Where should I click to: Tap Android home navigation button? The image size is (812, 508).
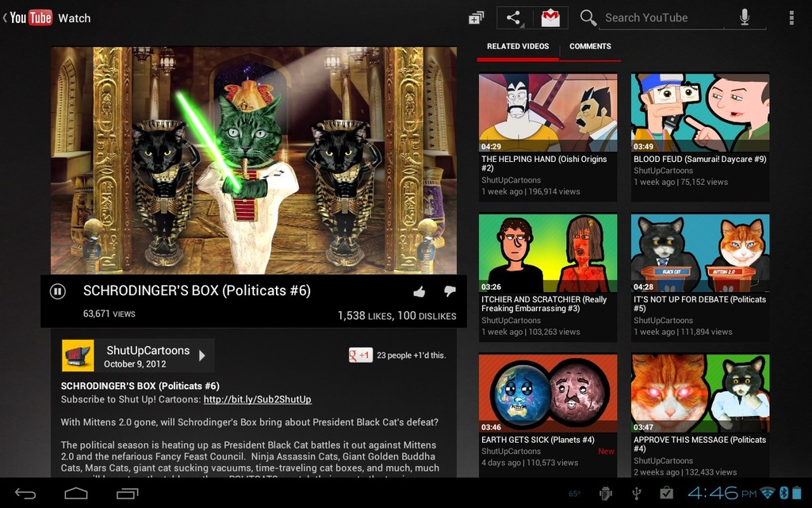pos(75,494)
